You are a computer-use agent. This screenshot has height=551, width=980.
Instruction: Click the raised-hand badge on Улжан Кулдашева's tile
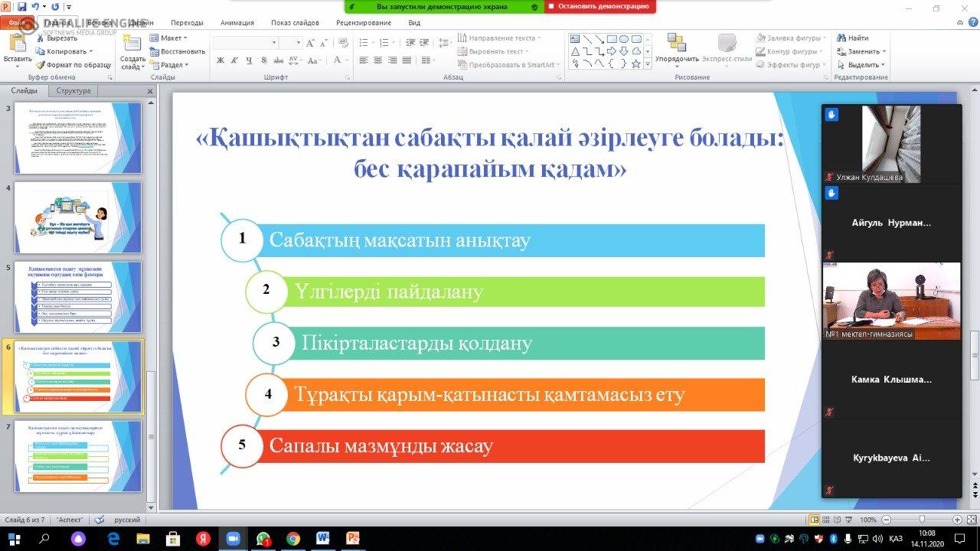832,115
